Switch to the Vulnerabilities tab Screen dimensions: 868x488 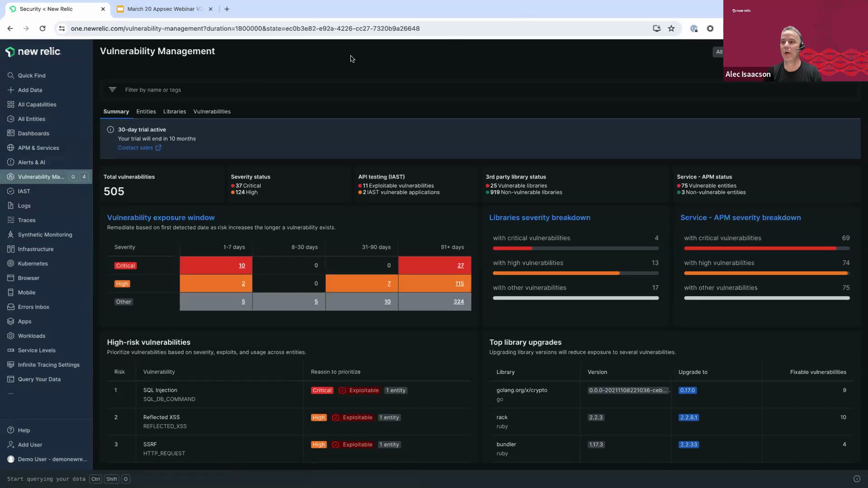[x=212, y=112]
